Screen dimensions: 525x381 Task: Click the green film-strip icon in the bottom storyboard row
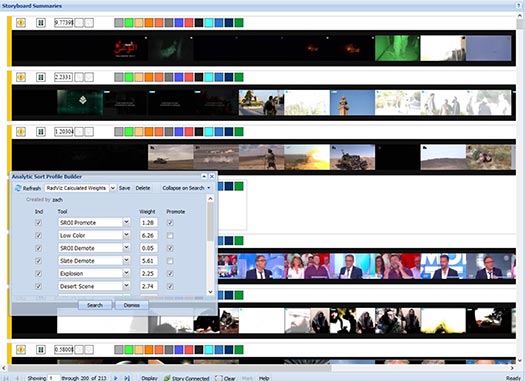tap(41, 350)
